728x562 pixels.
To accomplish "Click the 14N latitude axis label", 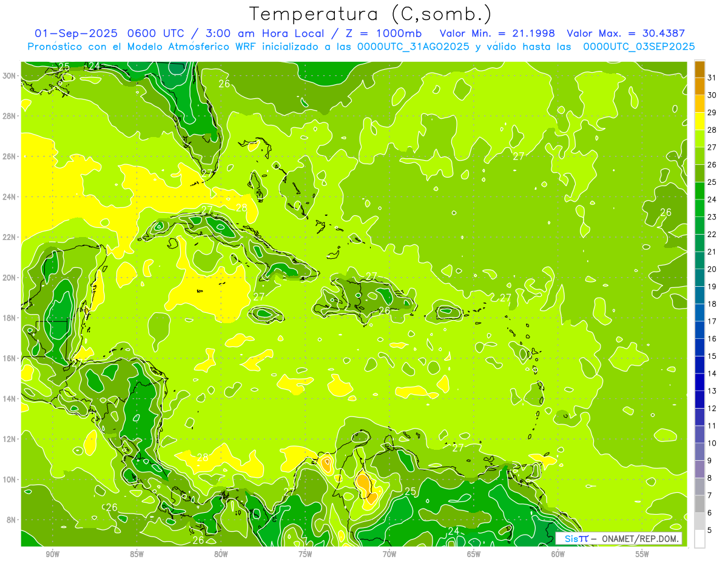I will 10,398.
